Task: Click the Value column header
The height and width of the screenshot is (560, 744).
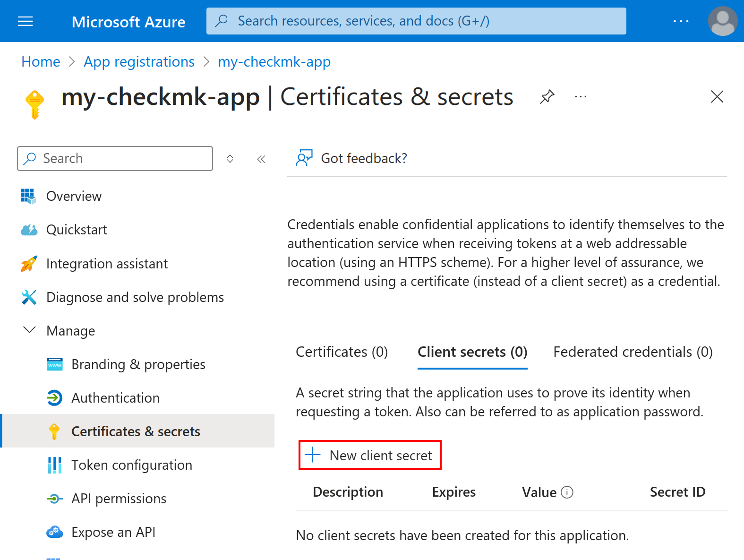Action: pos(539,492)
